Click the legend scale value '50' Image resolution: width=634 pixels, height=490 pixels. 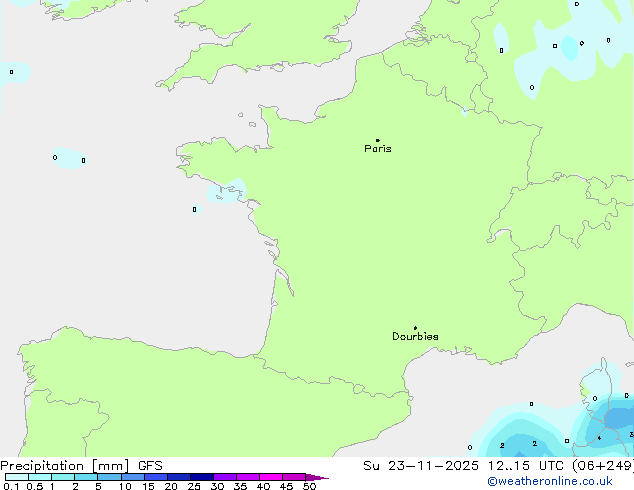pos(309,486)
